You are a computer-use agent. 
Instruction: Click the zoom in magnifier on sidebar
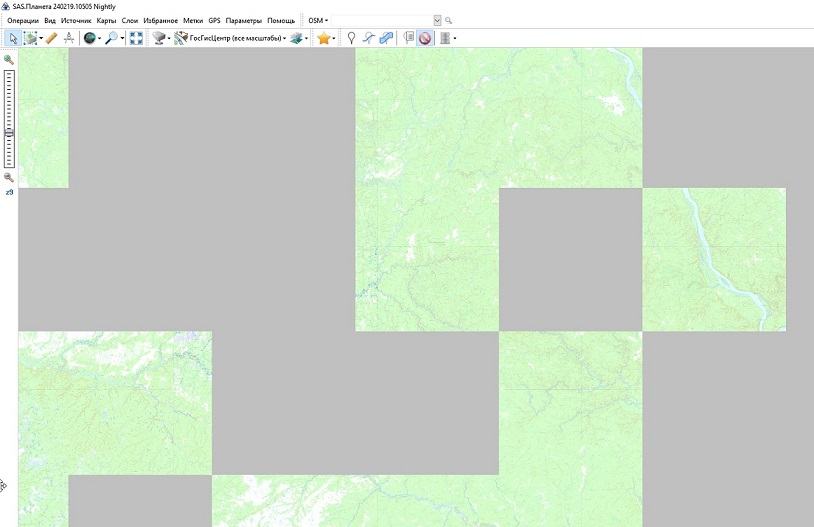[9, 60]
